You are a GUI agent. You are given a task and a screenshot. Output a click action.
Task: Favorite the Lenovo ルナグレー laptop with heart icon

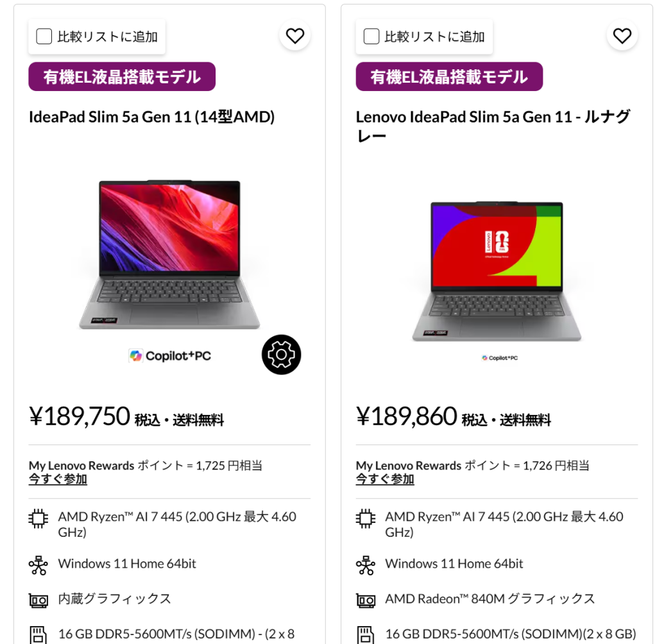click(x=622, y=36)
